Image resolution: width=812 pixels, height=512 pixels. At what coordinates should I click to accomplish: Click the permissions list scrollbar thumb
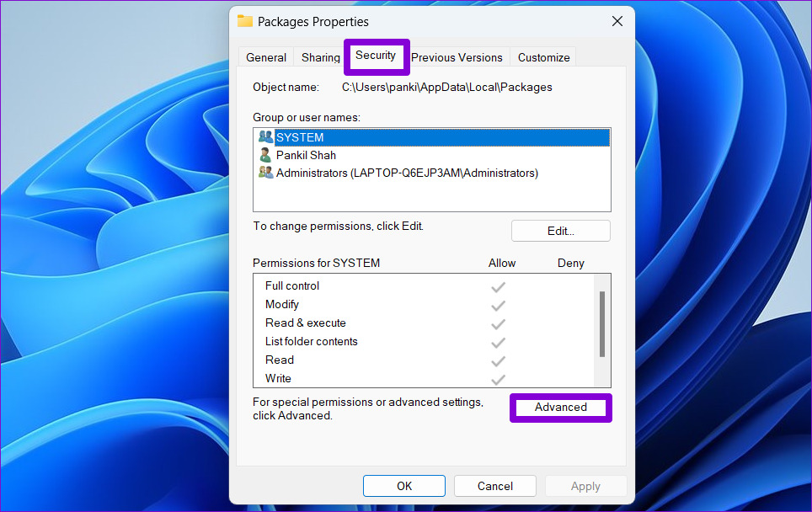[x=602, y=324]
